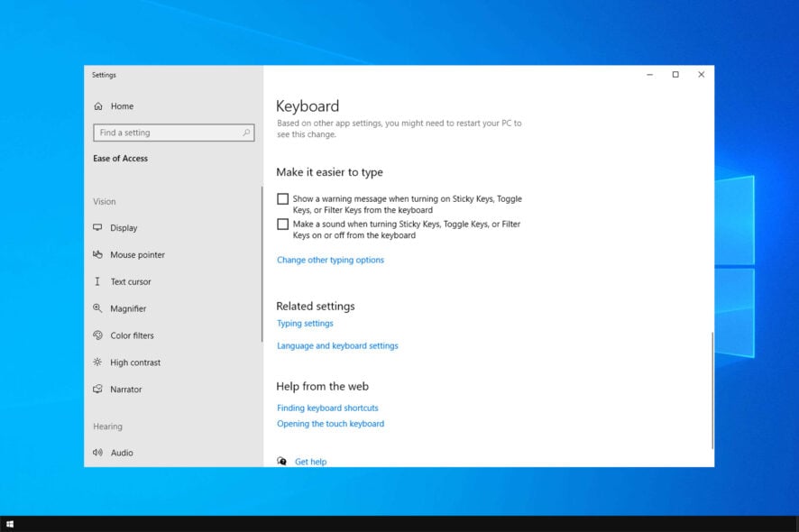Check the Sticky Keys warning message checkbox
Image resolution: width=799 pixels, height=532 pixels.
[282, 198]
